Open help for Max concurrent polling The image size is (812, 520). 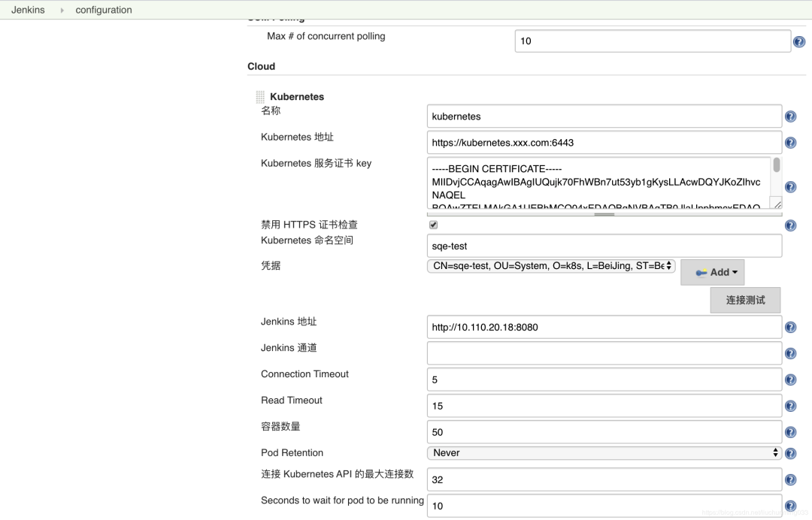coord(799,41)
